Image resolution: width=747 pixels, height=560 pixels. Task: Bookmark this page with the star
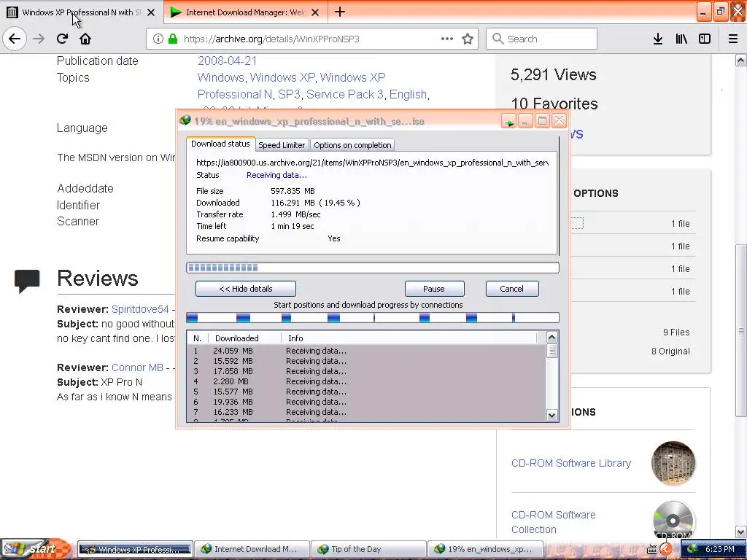(468, 39)
